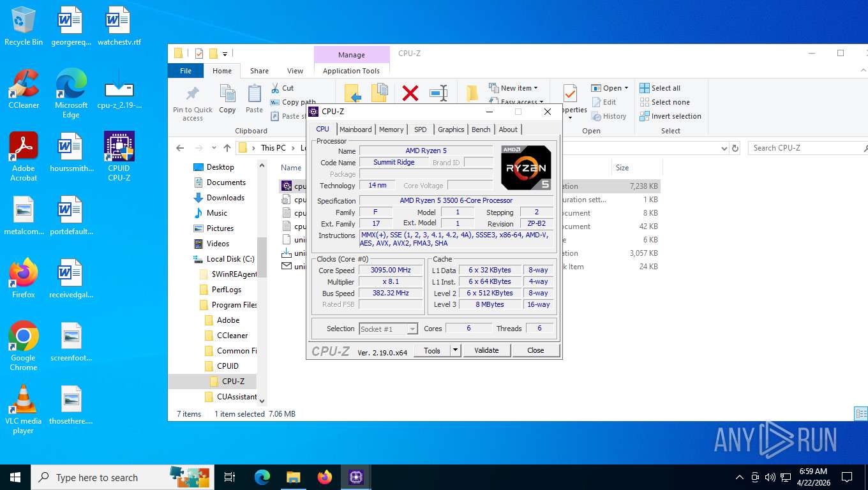The width and height of the screenshot is (868, 490).
Task: Open CPUID CPU-Z desktop shortcut
Action: [x=119, y=156]
